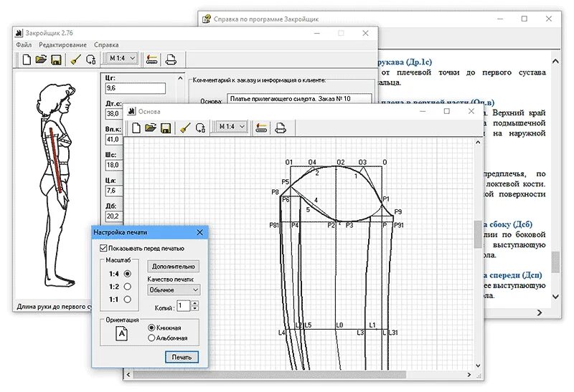Decrease copies with spinner down arrow
Image resolution: width=574 pixels, height=392 pixels.
[194, 308]
